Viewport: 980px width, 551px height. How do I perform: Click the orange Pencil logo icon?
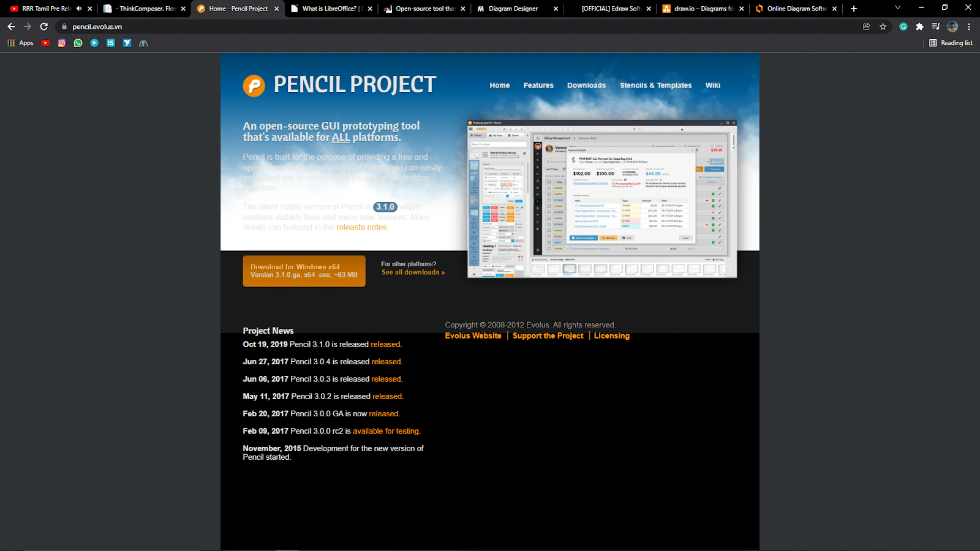(254, 86)
